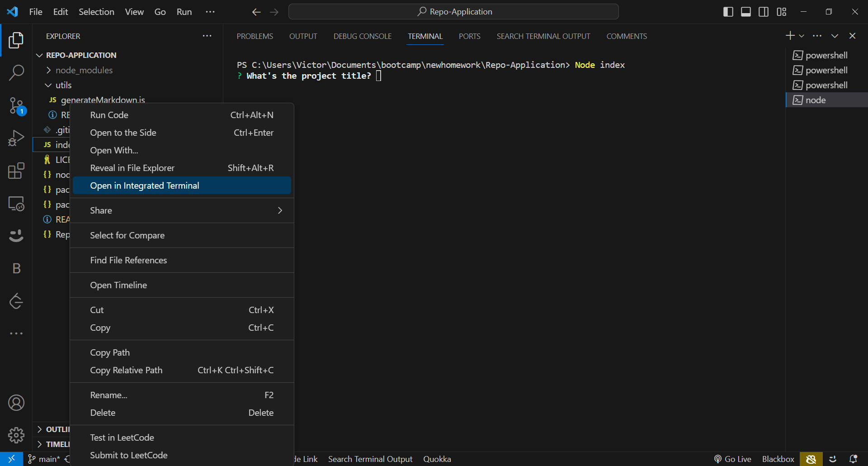Open the Extensions view icon
Viewport: 868px width, 466px height.
[x=16, y=171]
